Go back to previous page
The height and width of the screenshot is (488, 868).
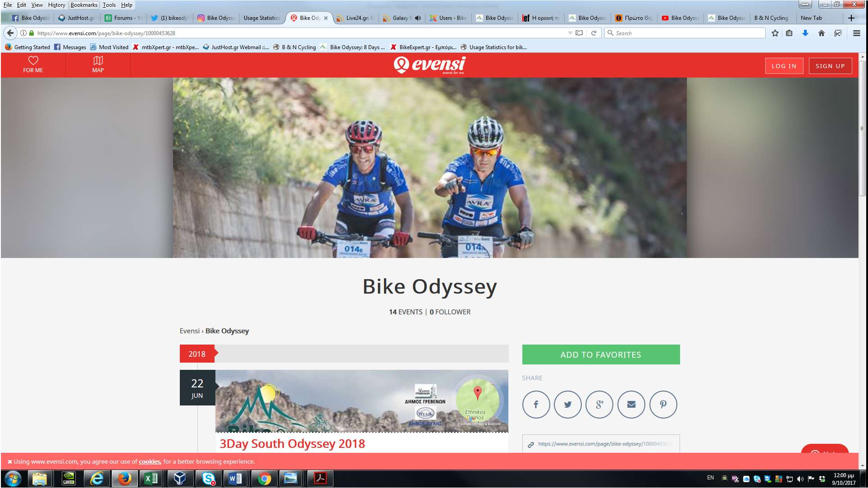[10, 33]
